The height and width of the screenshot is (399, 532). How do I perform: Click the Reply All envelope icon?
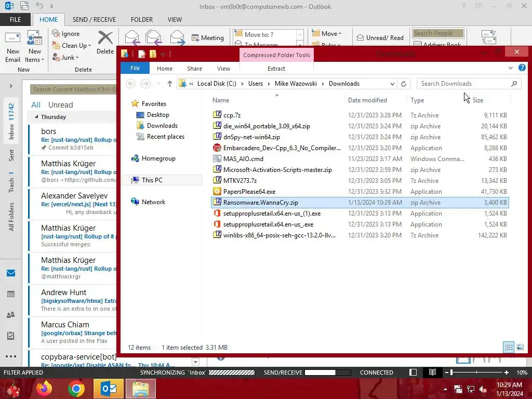click(x=153, y=38)
